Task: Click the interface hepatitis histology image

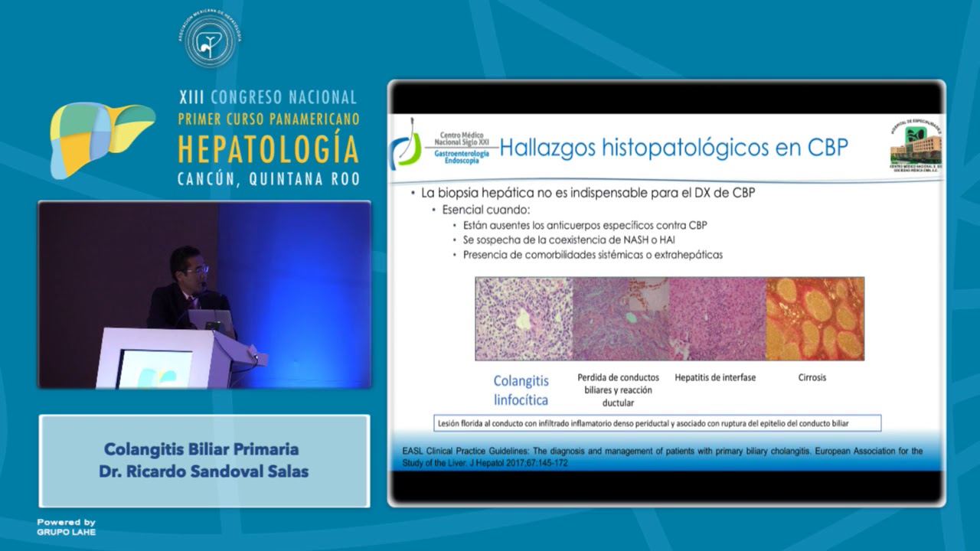Action: (x=718, y=318)
